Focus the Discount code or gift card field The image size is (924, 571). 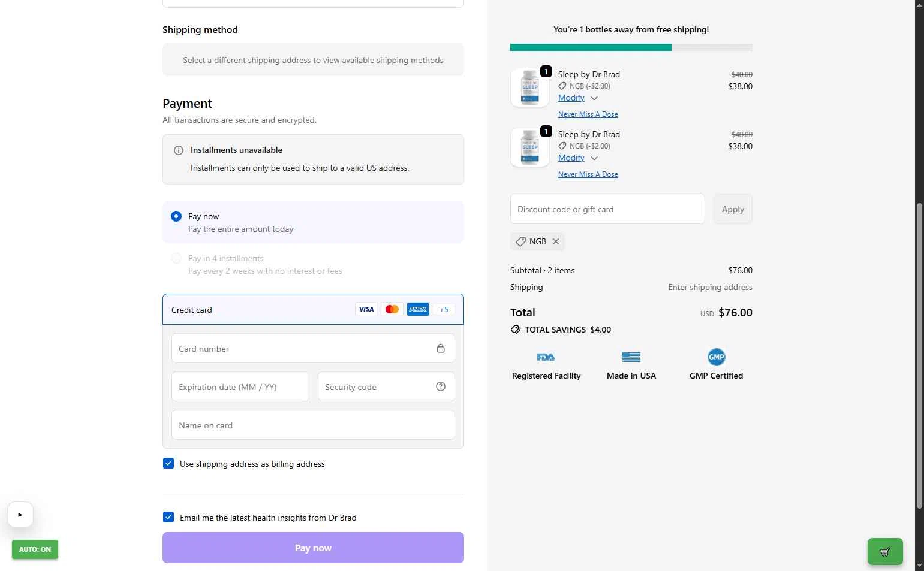[x=607, y=209]
